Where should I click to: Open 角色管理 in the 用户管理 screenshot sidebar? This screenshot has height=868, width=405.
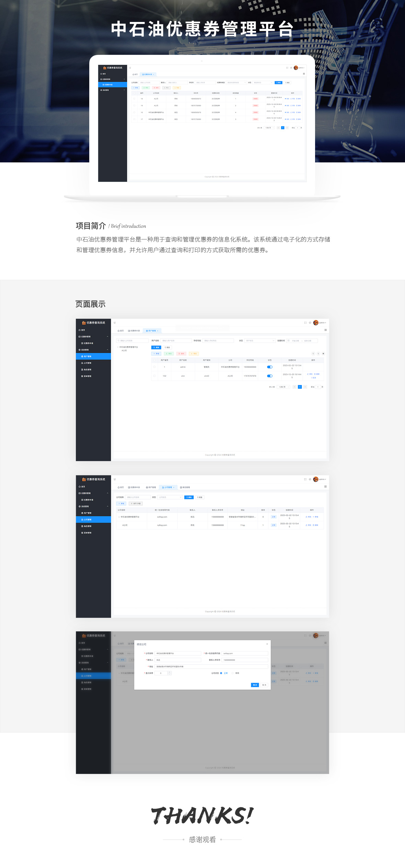[93, 370]
